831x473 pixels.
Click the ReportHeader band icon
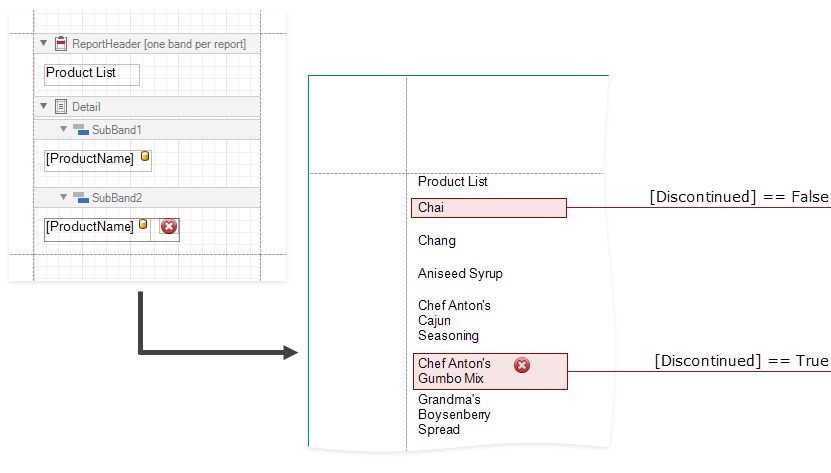(61, 44)
